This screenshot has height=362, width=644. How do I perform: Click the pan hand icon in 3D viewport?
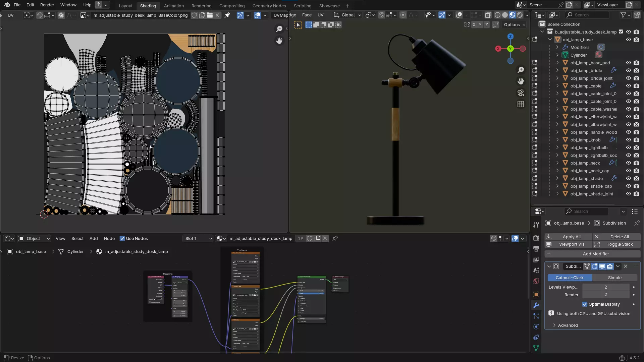[x=521, y=81]
